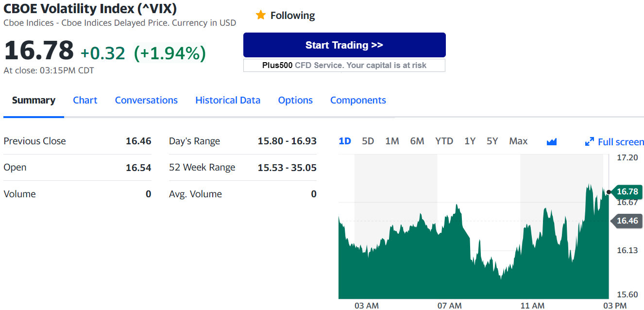Select the 5Y chart range
644x310 pixels.
[x=492, y=141]
